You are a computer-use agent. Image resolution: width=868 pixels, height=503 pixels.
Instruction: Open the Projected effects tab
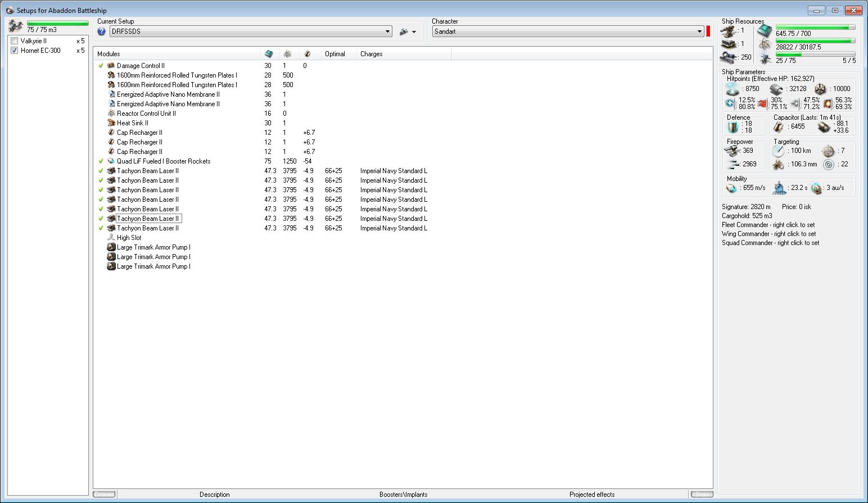pyautogui.click(x=592, y=495)
